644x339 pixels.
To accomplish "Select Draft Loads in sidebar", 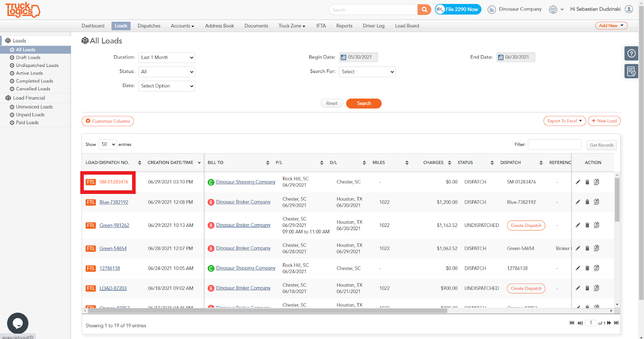I will point(28,58).
